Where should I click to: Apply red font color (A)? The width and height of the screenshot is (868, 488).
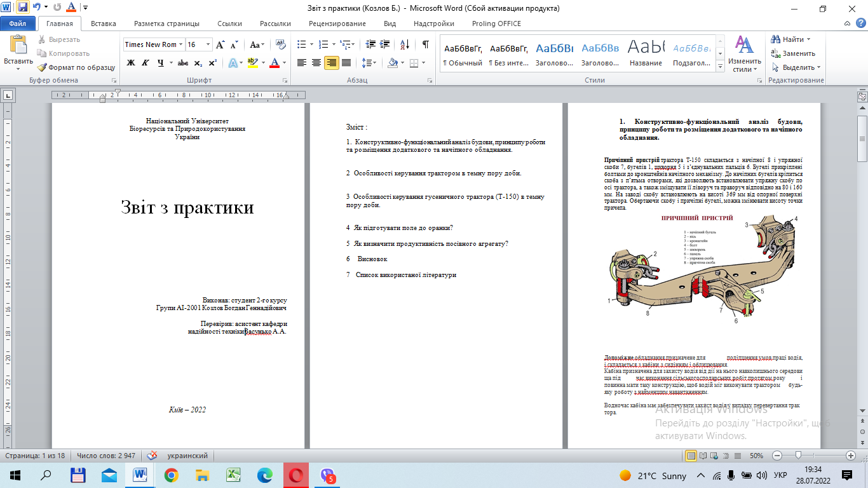pos(275,63)
